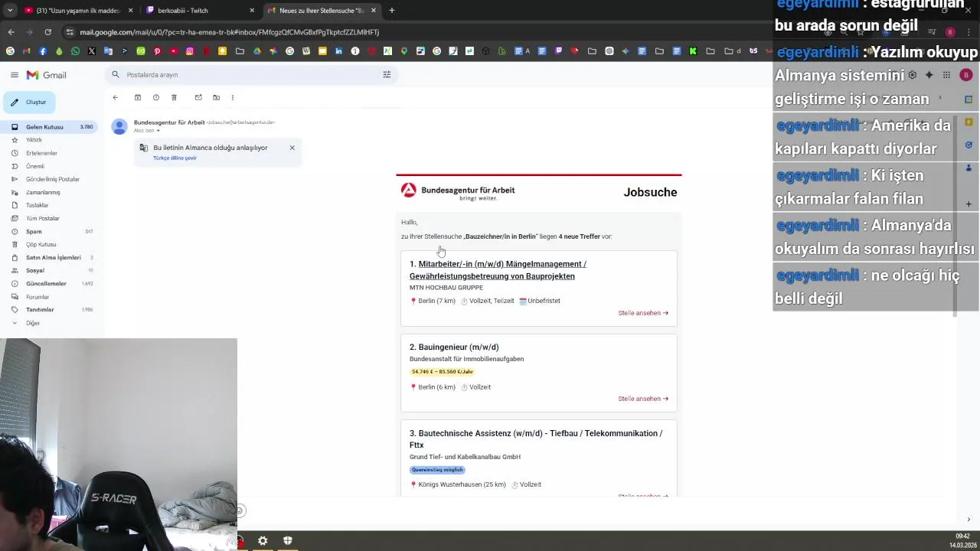The height and width of the screenshot is (551, 980).
Task: Open the WhatsApp bookmark icon
Action: click(75, 51)
